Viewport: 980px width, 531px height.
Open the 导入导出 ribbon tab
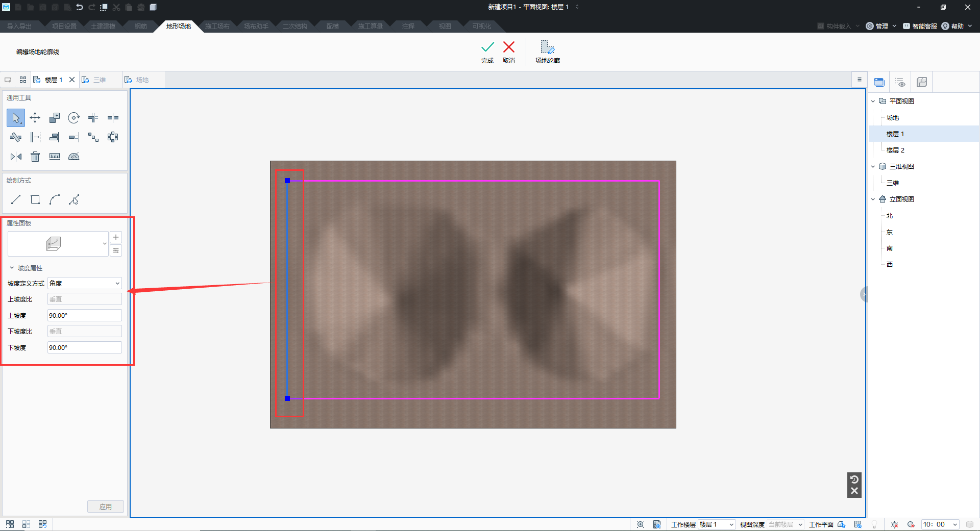(x=19, y=26)
